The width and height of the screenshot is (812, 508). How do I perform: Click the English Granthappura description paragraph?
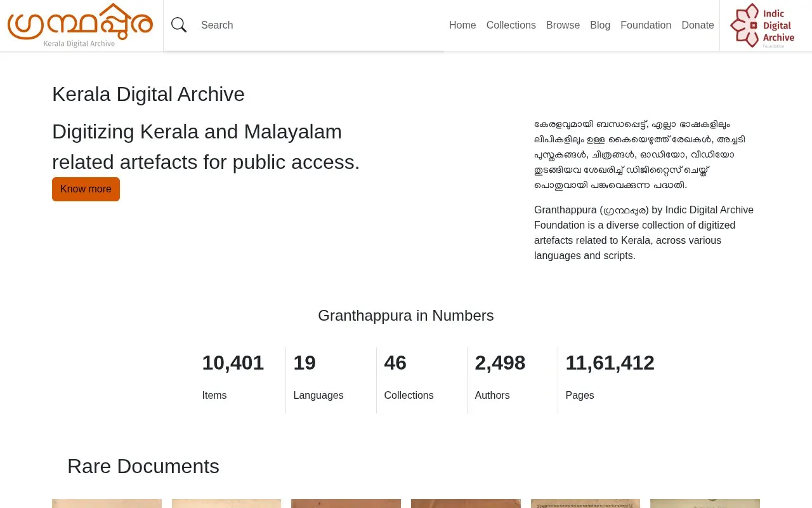click(644, 232)
